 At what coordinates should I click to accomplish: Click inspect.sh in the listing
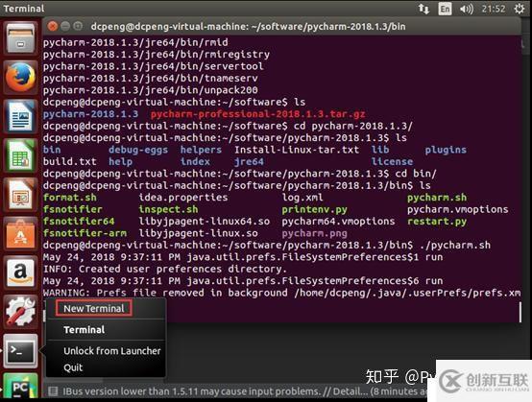click(x=168, y=209)
